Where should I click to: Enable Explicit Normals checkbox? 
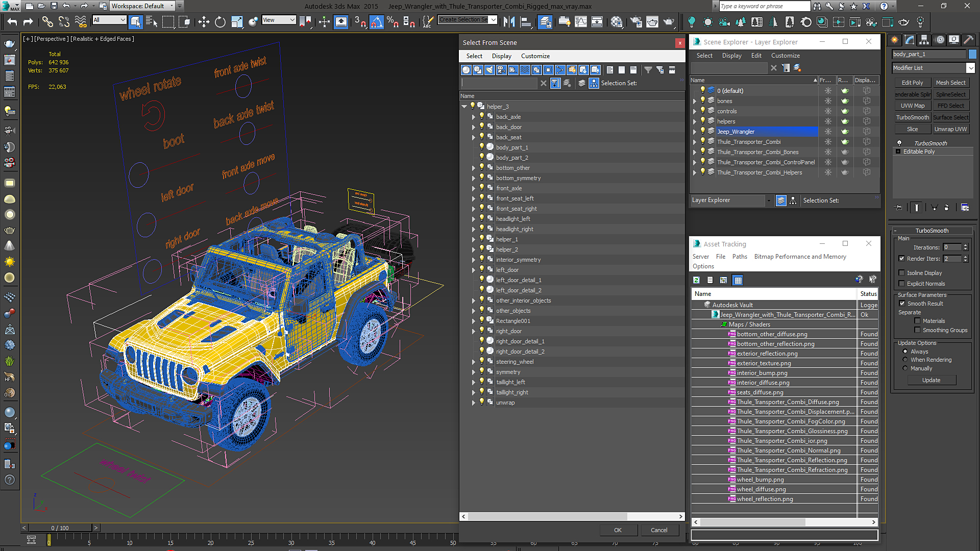point(901,284)
